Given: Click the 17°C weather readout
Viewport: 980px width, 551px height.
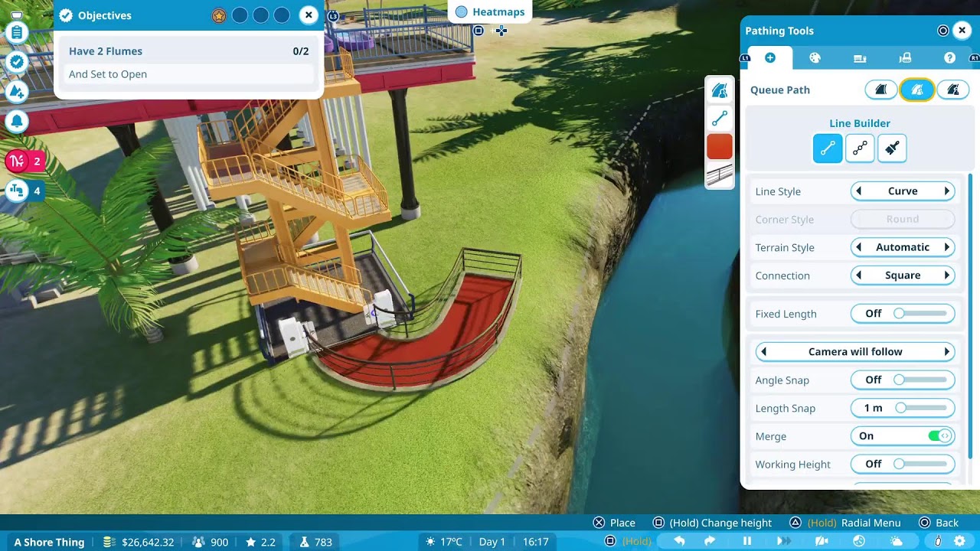Looking at the screenshot, I should [x=444, y=542].
